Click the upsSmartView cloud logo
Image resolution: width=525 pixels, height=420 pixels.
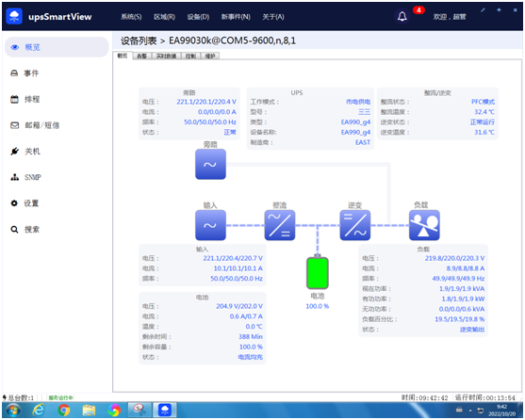(x=14, y=16)
